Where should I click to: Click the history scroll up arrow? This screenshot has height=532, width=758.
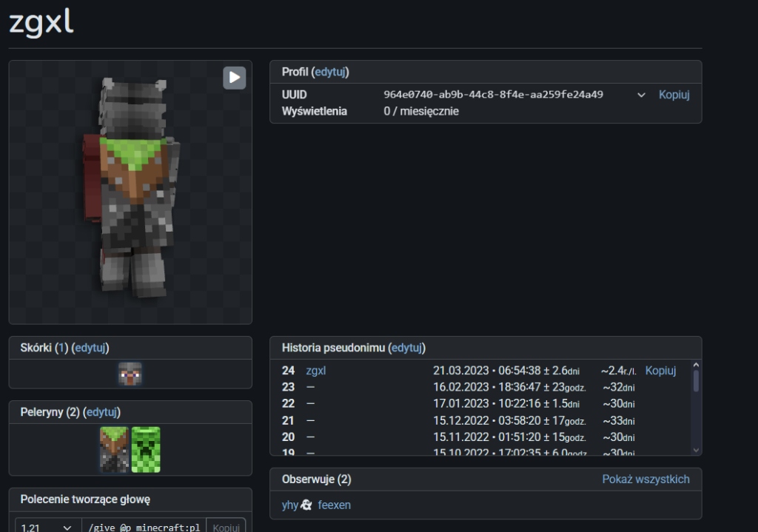[696, 366]
